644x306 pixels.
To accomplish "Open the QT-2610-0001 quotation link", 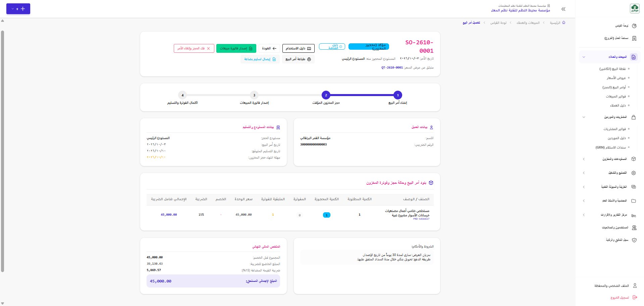I will tap(392, 68).
